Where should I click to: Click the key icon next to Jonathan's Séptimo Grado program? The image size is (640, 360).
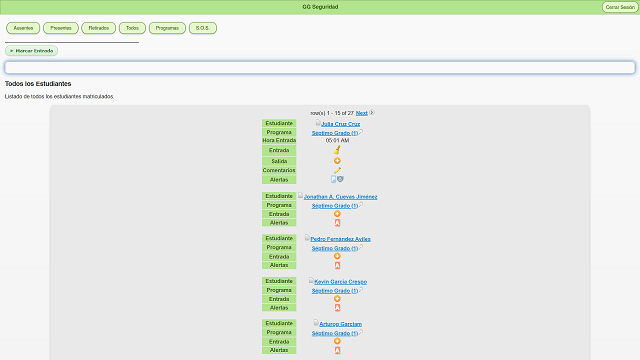(361, 204)
